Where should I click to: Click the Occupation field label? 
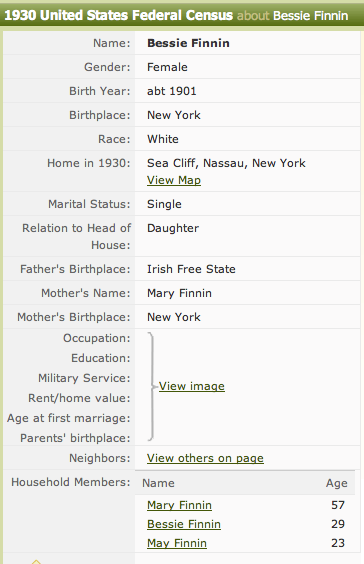97,338
